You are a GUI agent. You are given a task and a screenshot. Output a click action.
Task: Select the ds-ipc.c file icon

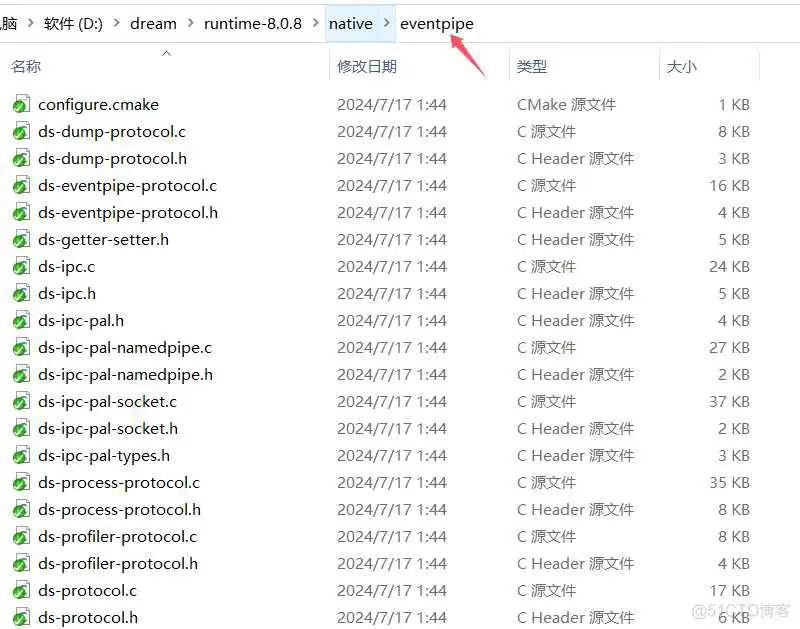(21, 267)
